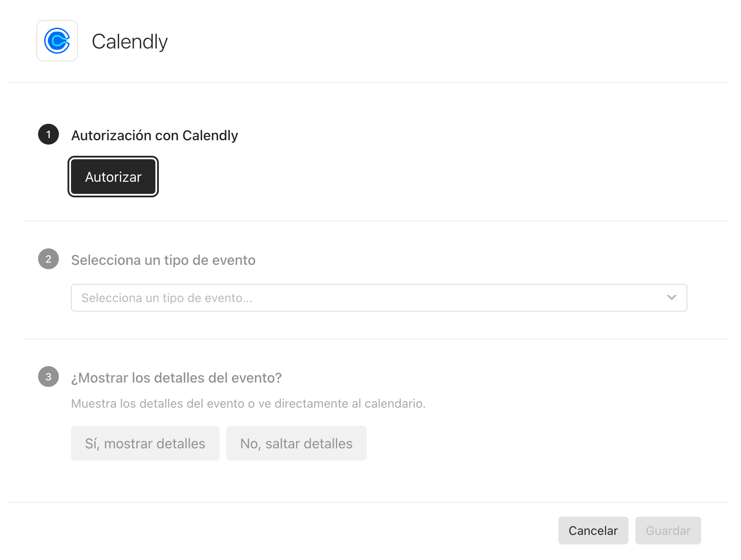Click the step 3 number badge
The width and height of the screenshot is (741, 560).
48,377
